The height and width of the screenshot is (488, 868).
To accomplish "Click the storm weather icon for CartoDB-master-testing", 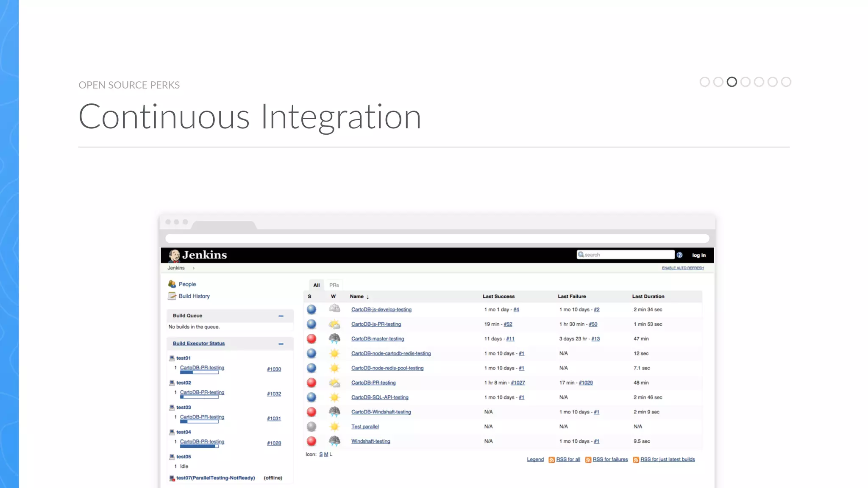I will pyautogui.click(x=334, y=338).
